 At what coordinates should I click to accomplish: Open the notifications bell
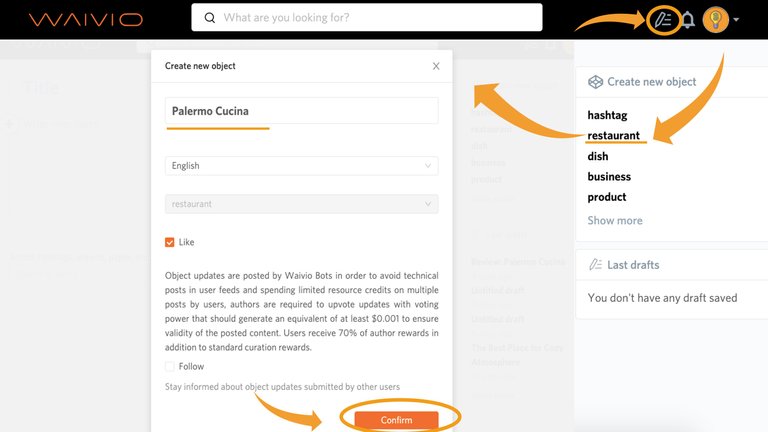[688, 20]
